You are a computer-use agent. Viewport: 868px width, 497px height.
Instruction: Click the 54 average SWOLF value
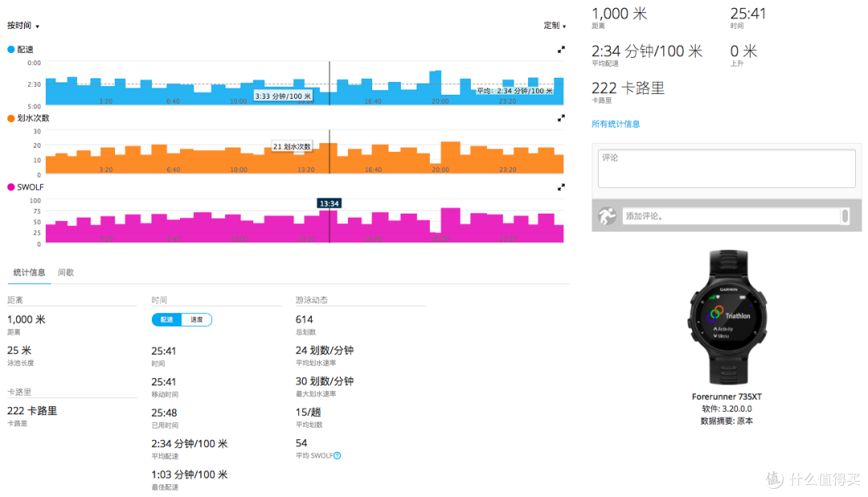tap(301, 443)
